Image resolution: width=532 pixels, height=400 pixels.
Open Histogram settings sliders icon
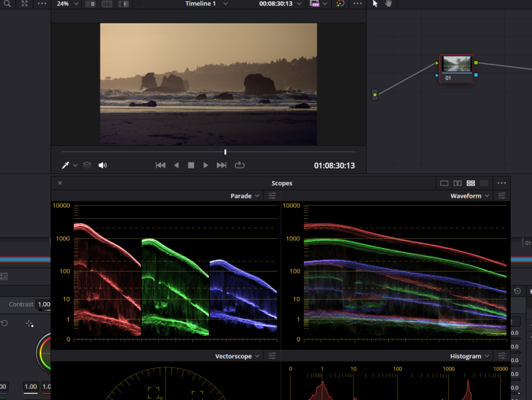coord(502,356)
